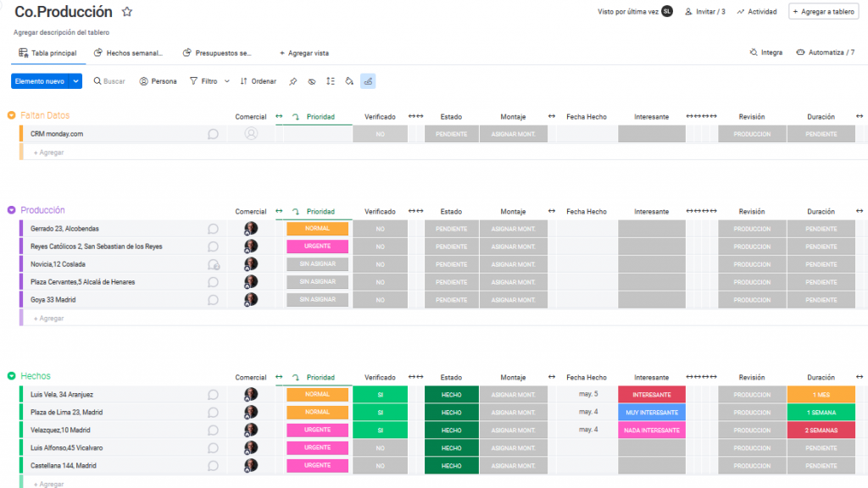Toggle the hidden columns eye icon
Viewport: 868px width, 488px height.
coord(312,81)
